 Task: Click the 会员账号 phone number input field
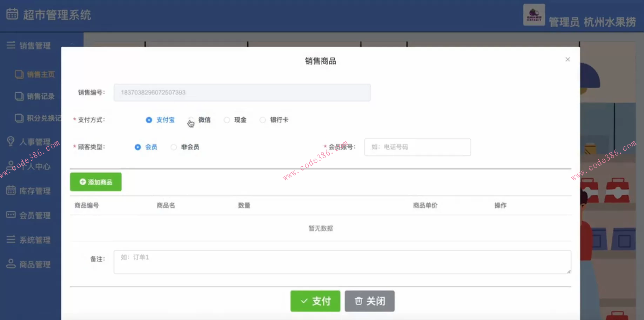(417, 147)
